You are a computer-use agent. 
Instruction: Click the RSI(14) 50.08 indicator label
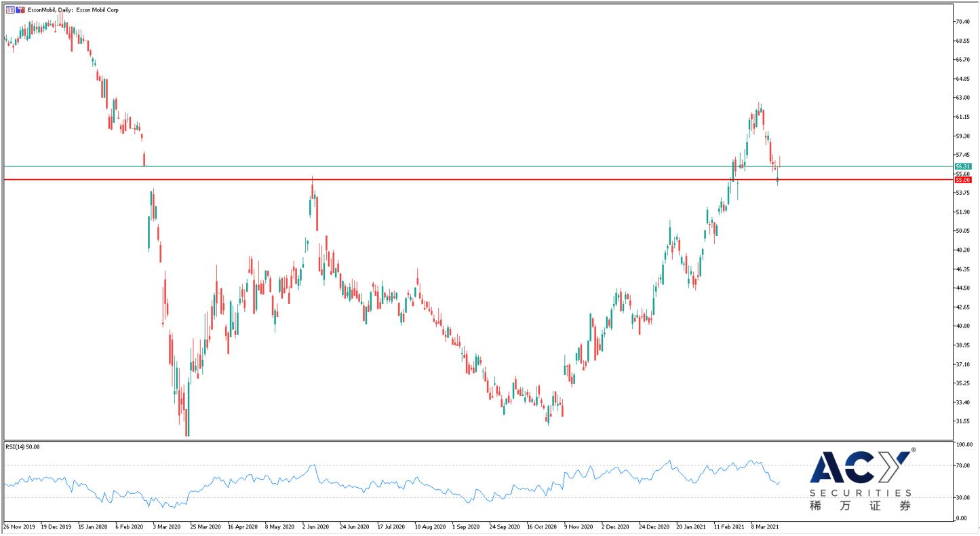click(x=23, y=446)
